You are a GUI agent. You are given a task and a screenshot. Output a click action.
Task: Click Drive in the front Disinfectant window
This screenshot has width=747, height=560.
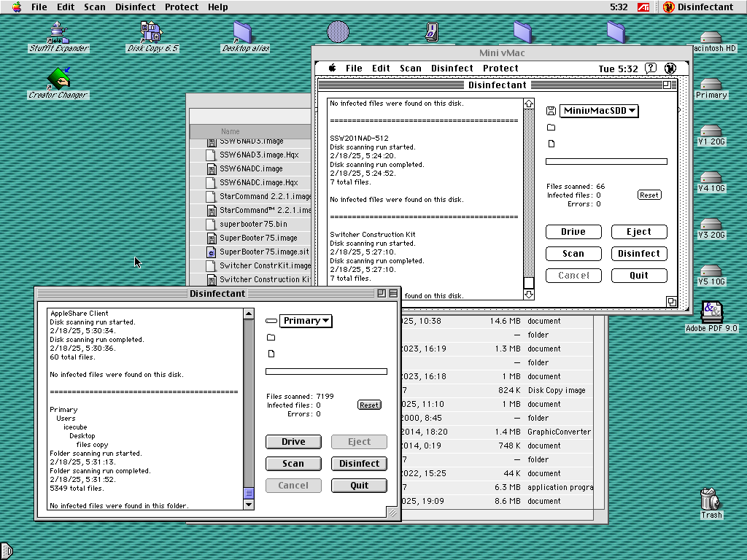[x=293, y=442]
